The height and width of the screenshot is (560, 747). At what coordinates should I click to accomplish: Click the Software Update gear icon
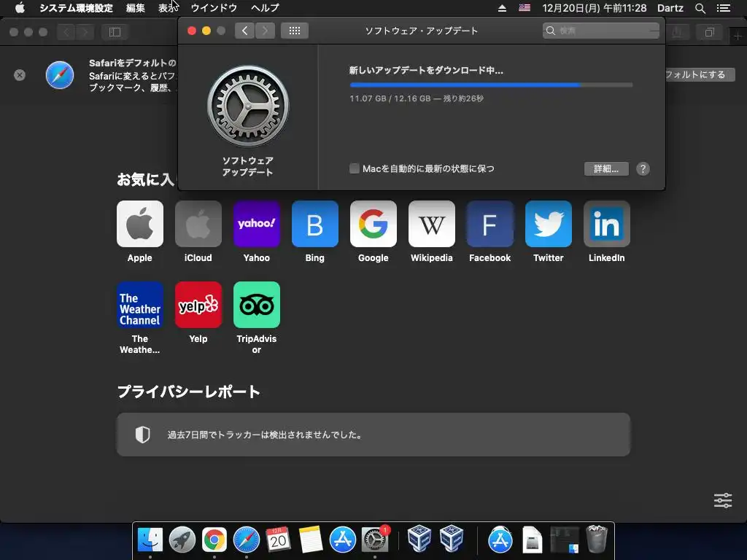click(x=248, y=106)
